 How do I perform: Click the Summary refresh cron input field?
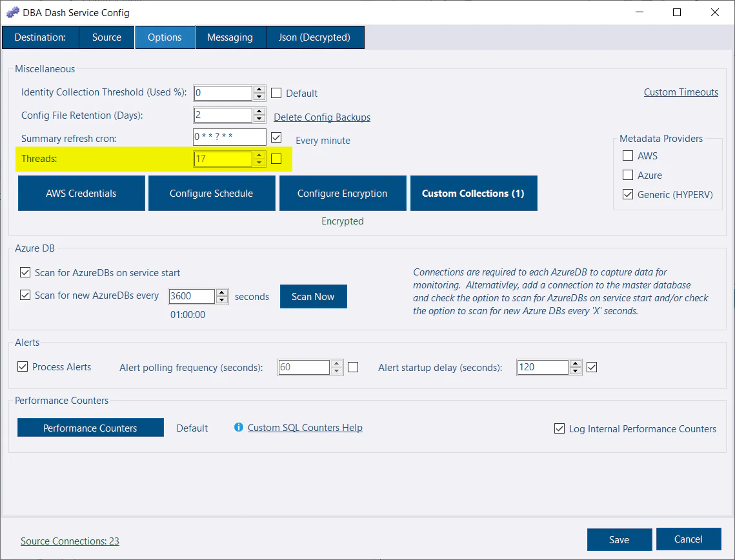pyautogui.click(x=229, y=137)
